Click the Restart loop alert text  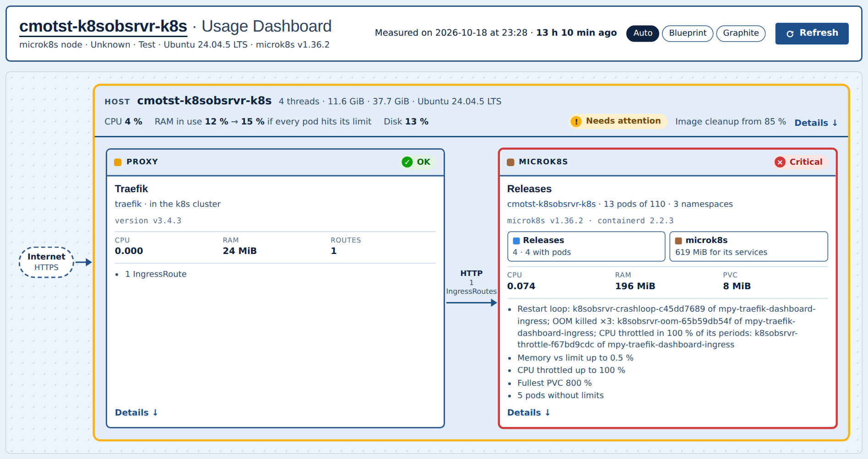point(667,327)
